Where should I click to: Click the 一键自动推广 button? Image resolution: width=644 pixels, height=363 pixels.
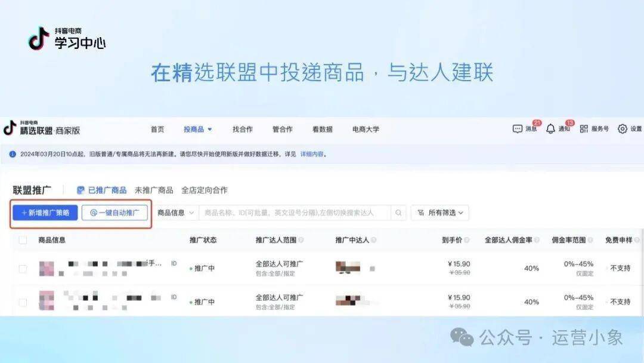coord(114,213)
